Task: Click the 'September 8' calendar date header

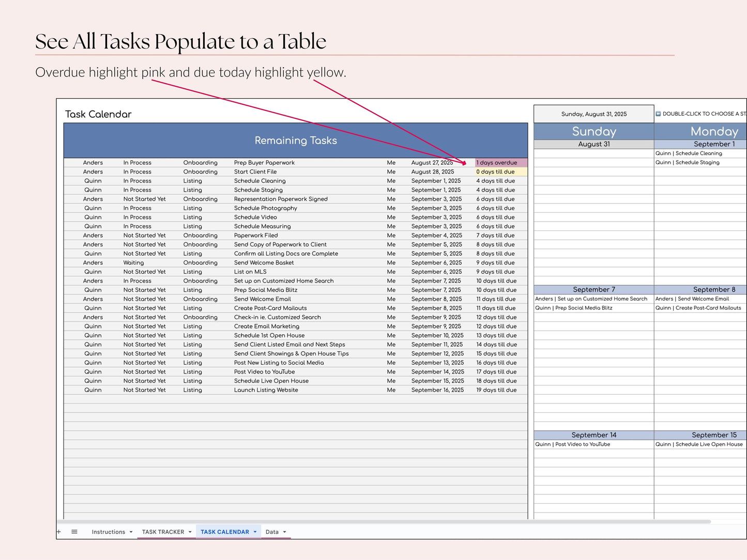Action: point(701,290)
